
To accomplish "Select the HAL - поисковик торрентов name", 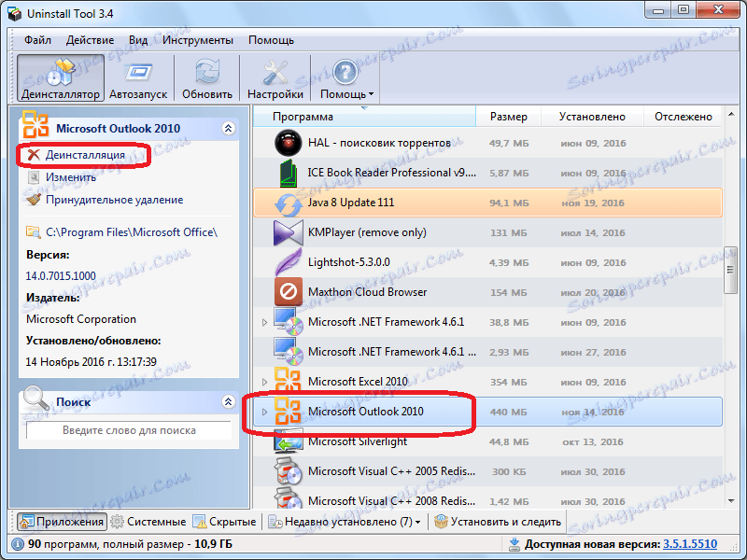I will (379, 143).
